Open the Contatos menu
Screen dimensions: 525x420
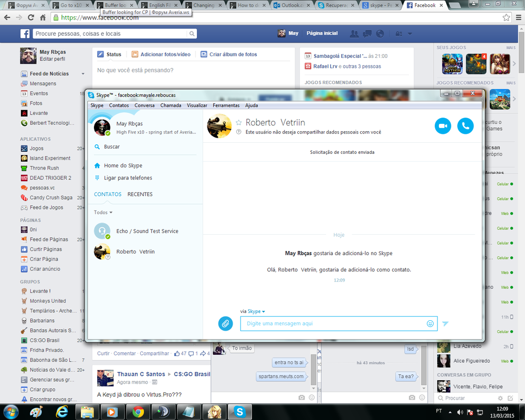[x=119, y=106]
